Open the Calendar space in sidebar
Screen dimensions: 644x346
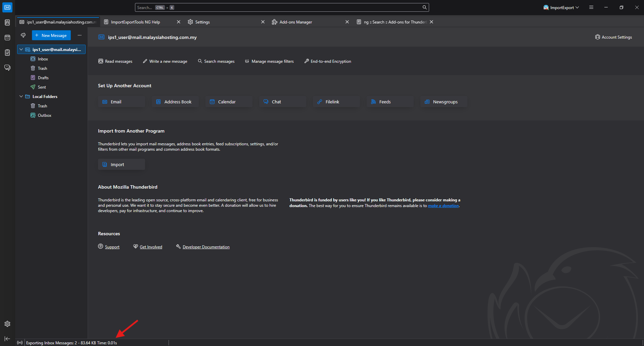[7, 38]
